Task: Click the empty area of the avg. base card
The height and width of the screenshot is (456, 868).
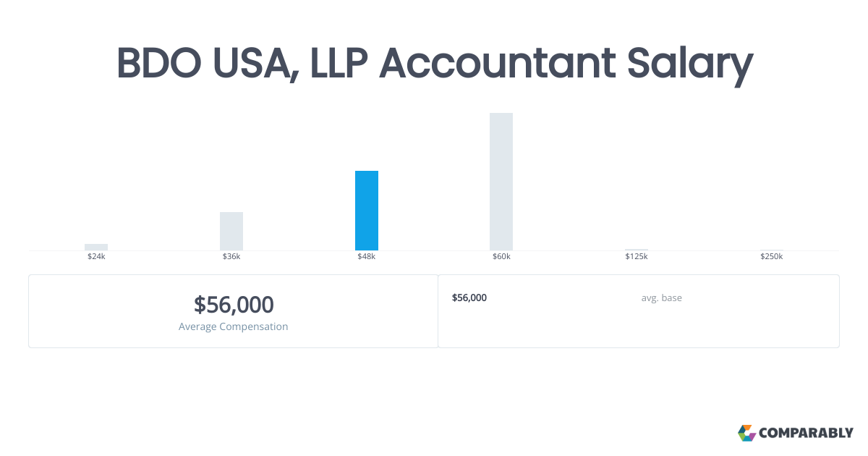Action: pos(639,327)
